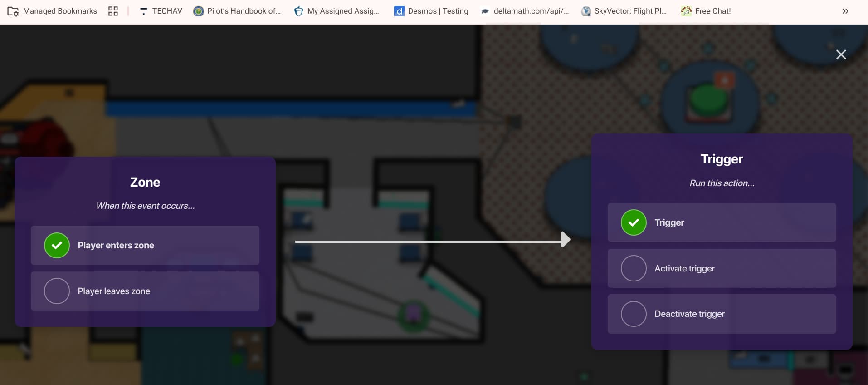Open the TECHAV bookmark
The image size is (868, 385).
(161, 11)
